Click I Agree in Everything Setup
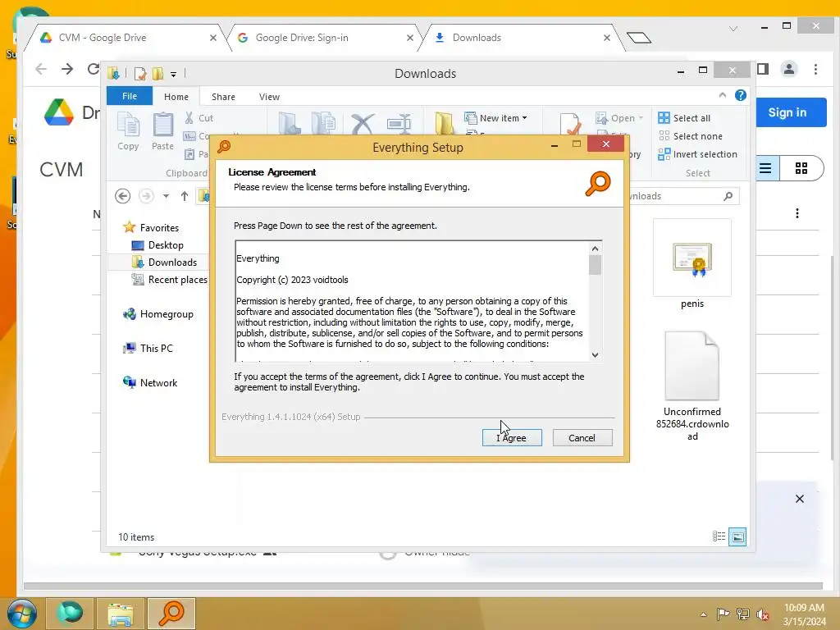This screenshot has height=630, width=840. (x=512, y=438)
